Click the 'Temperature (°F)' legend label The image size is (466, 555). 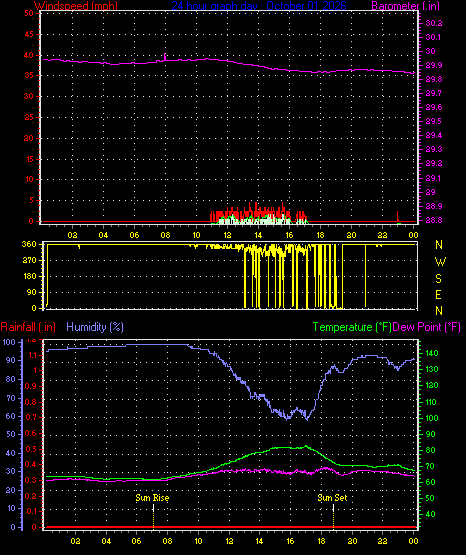352,327
